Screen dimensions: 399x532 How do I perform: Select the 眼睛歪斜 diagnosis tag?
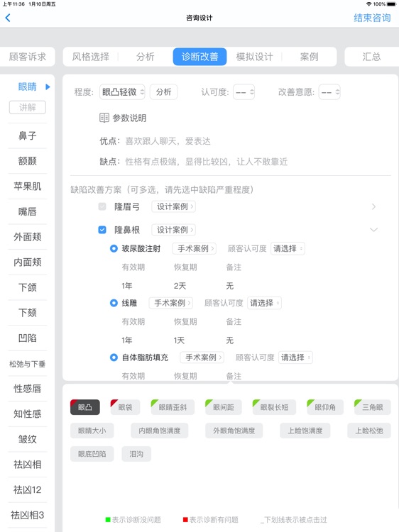pos(173,407)
